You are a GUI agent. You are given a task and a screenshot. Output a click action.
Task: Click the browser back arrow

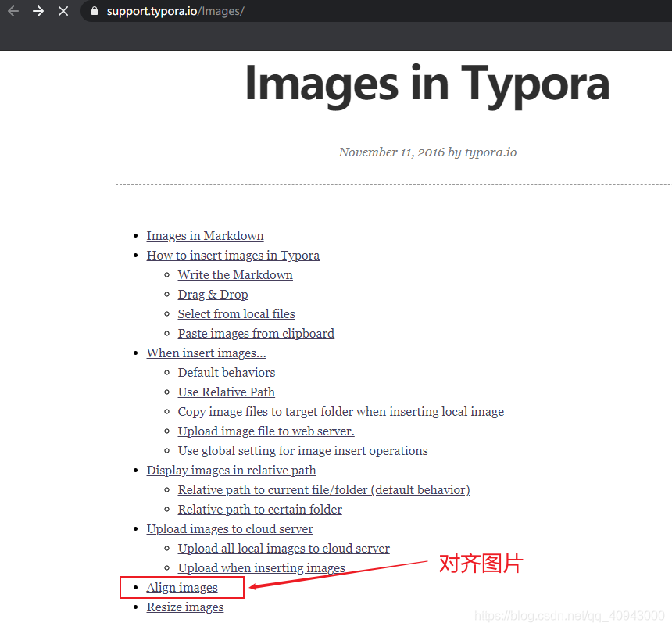13,11
